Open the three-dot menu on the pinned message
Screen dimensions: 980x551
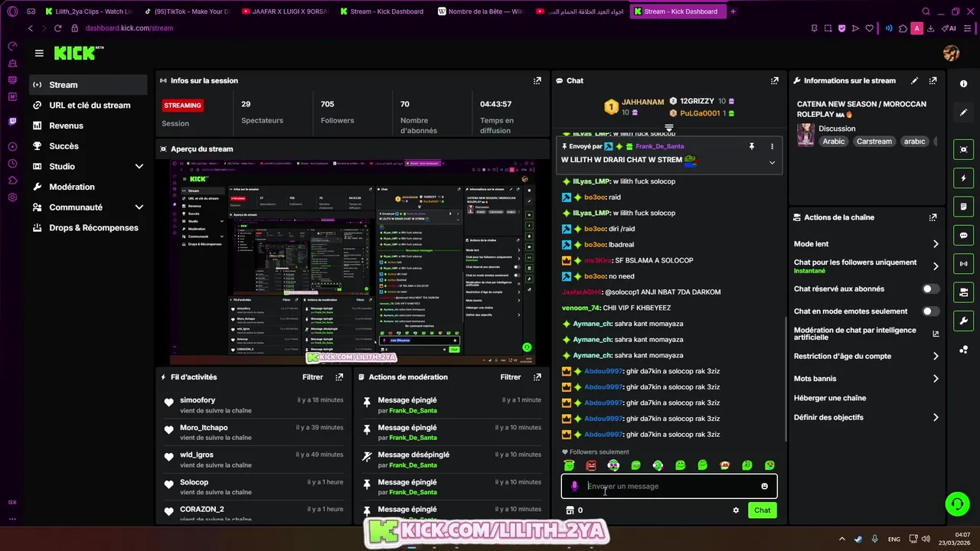772,146
